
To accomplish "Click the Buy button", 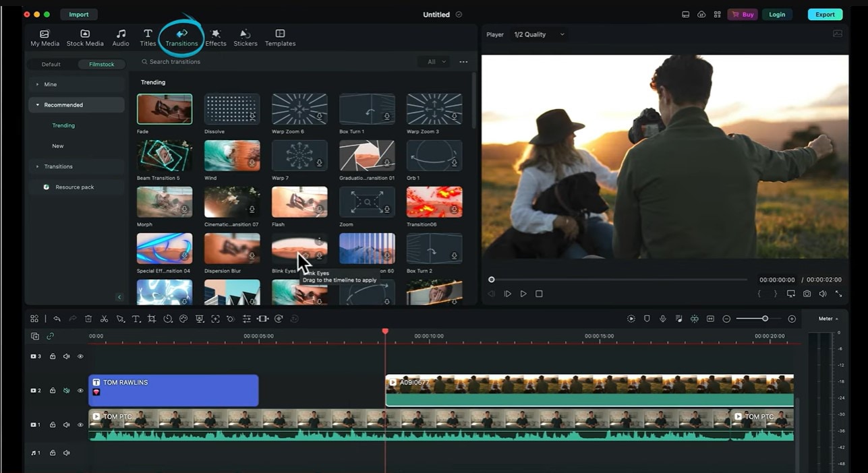I will pos(743,14).
